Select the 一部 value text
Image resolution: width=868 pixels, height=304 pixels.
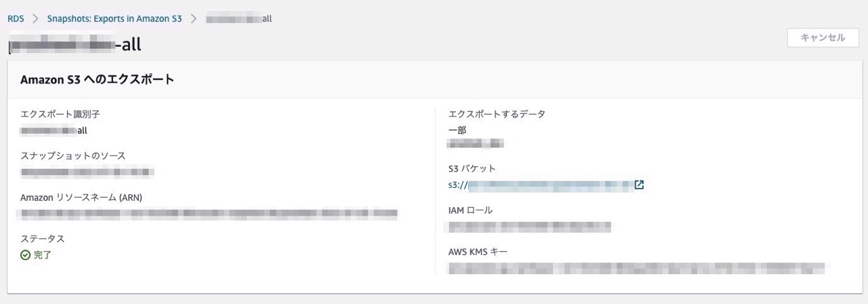[457, 130]
